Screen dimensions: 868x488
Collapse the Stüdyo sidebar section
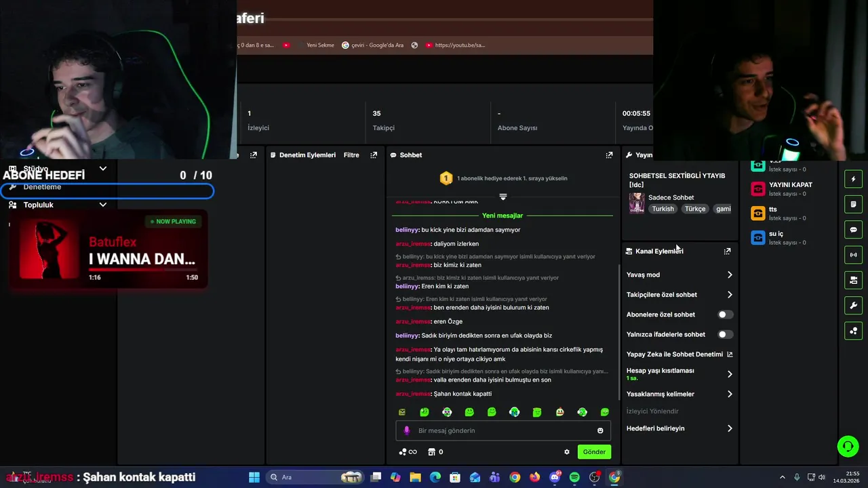coord(103,169)
